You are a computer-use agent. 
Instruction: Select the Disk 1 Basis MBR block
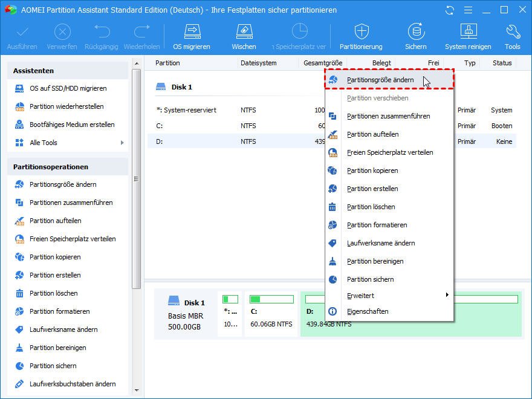point(186,314)
